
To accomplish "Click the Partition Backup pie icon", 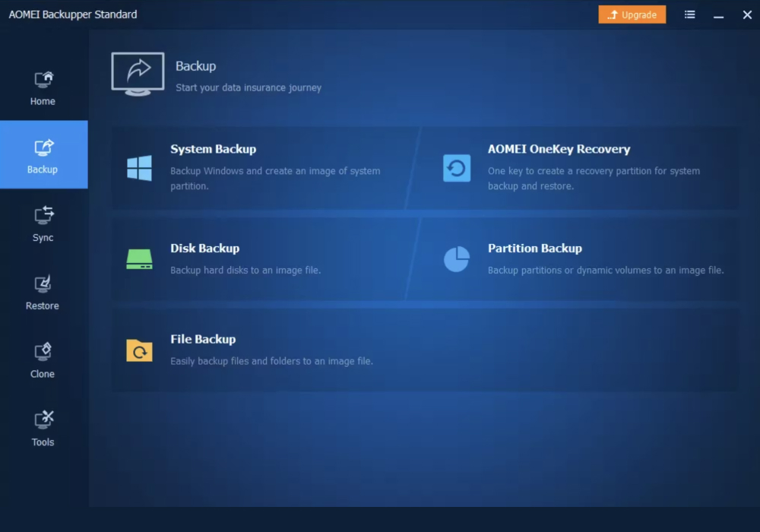I will point(457,259).
